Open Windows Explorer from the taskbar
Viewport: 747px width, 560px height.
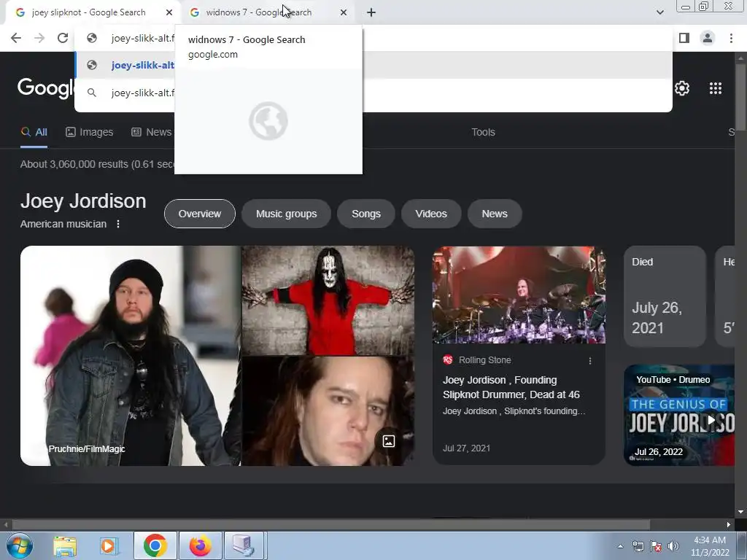65,545
